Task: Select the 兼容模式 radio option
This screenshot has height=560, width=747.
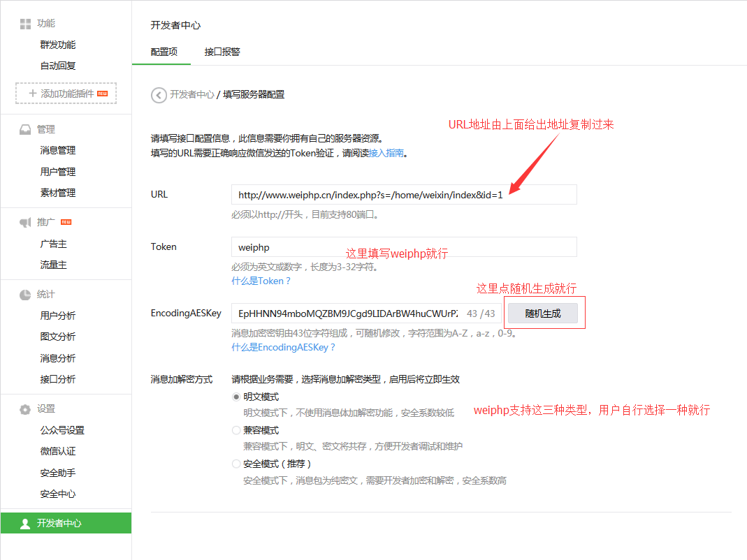Action: click(x=236, y=430)
